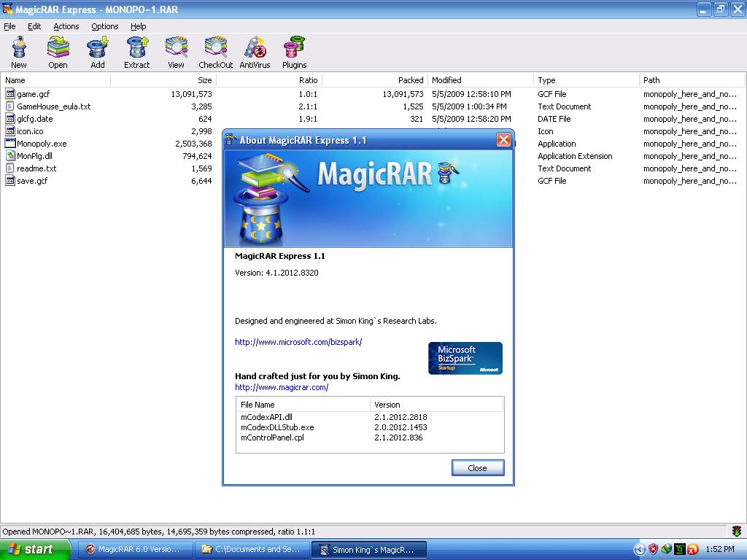Select the icon.ico file icon
Screen dimensions: 747x560
[10, 131]
